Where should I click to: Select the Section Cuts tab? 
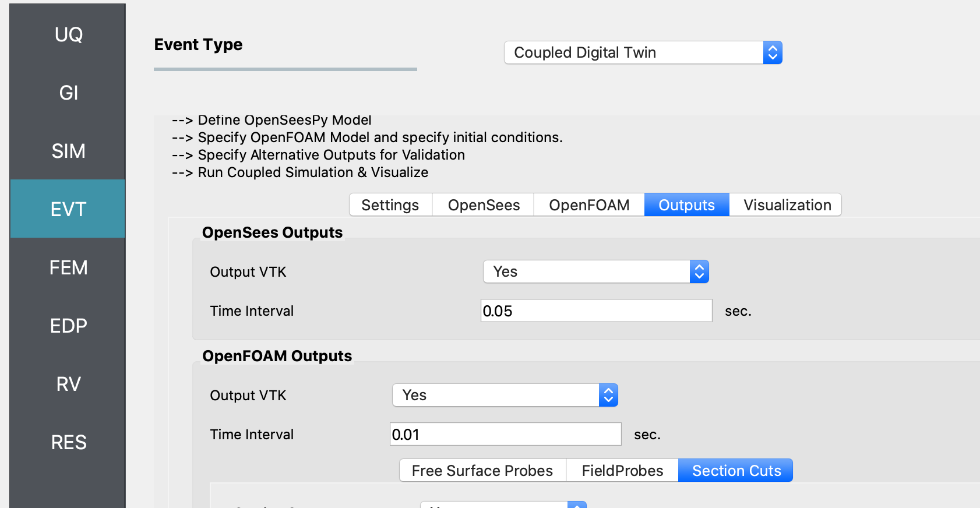(x=736, y=471)
